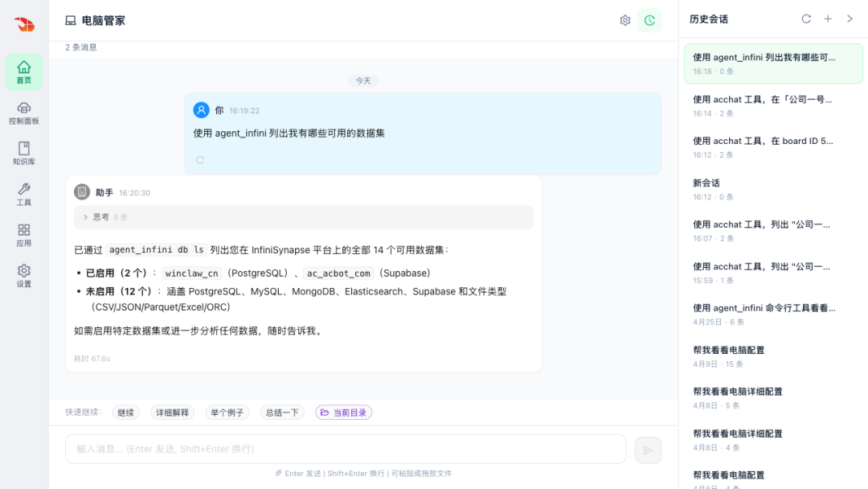Focus the message input field
This screenshot has height=489, width=868.
point(346,449)
